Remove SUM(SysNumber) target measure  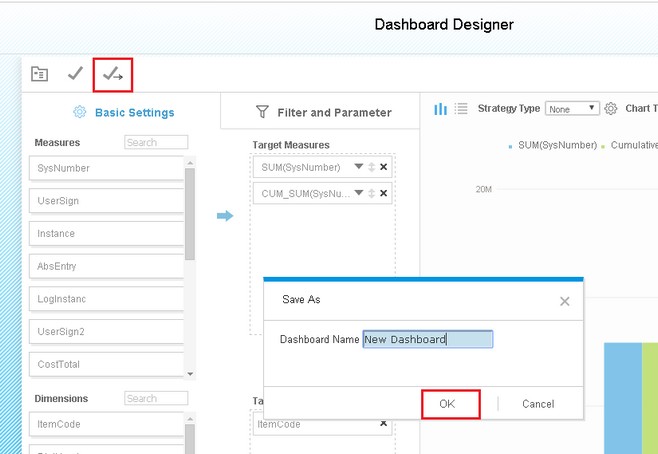[383, 167]
